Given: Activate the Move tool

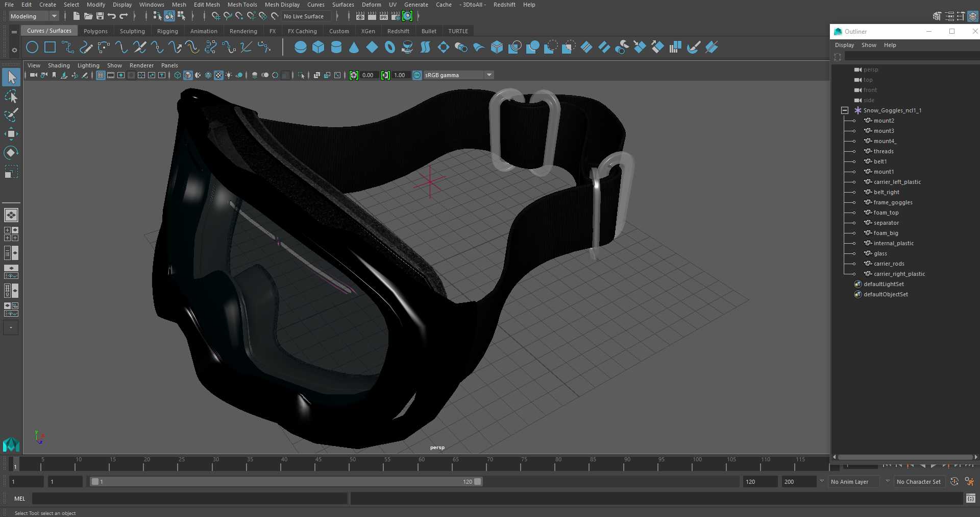Looking at the screenshot, I should 11,134.
